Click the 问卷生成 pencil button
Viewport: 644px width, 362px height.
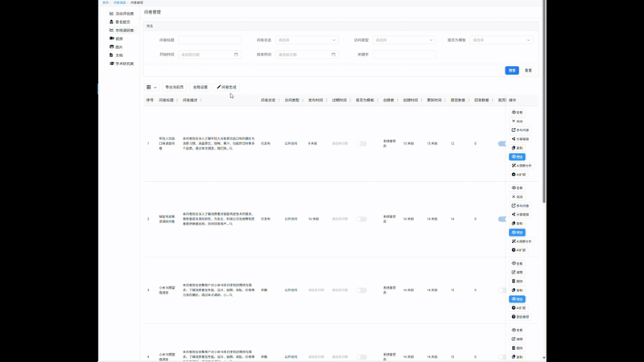[227, 87]
